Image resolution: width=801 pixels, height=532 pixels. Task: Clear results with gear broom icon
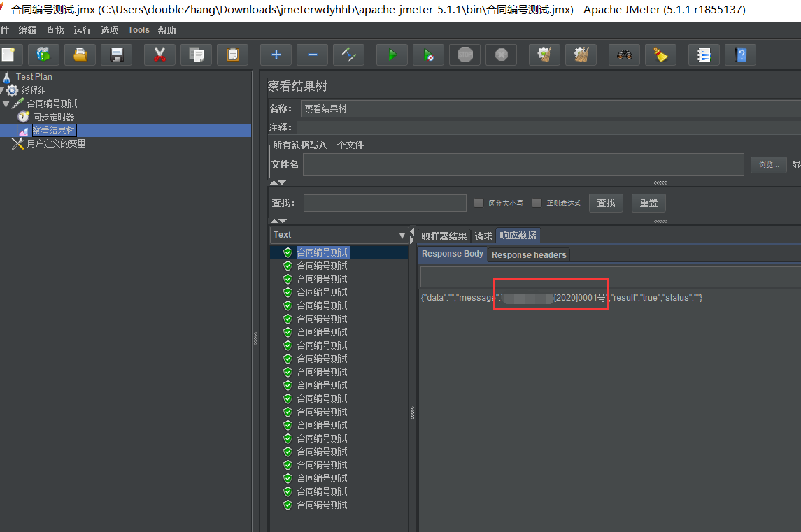click(x=544, y=55)
